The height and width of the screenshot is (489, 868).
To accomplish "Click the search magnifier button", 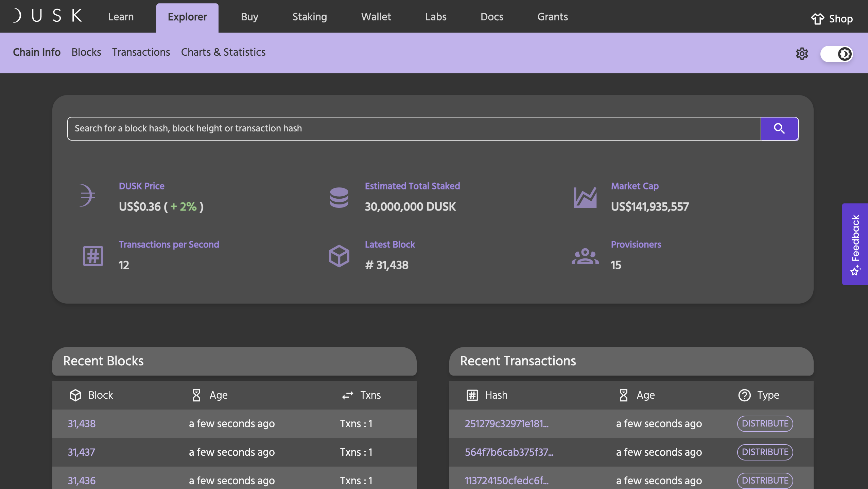I will [779, 129].
